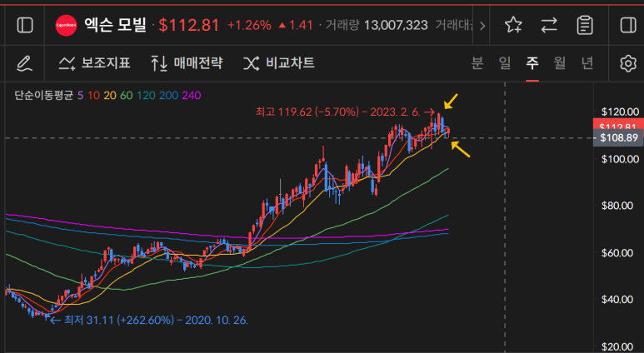Add stock to favorites with star icon
The height and width of the screenshot is (353, 644).
[x=513, y=26]
